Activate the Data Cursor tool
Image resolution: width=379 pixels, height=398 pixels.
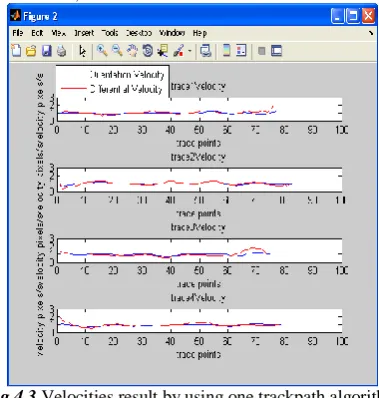163,51
